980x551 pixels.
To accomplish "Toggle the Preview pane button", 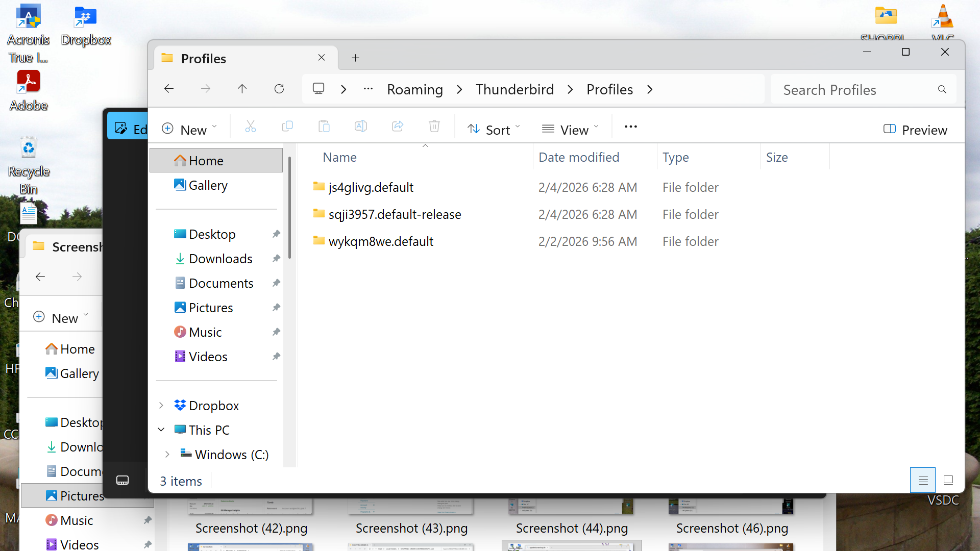I will click(915, 130).
